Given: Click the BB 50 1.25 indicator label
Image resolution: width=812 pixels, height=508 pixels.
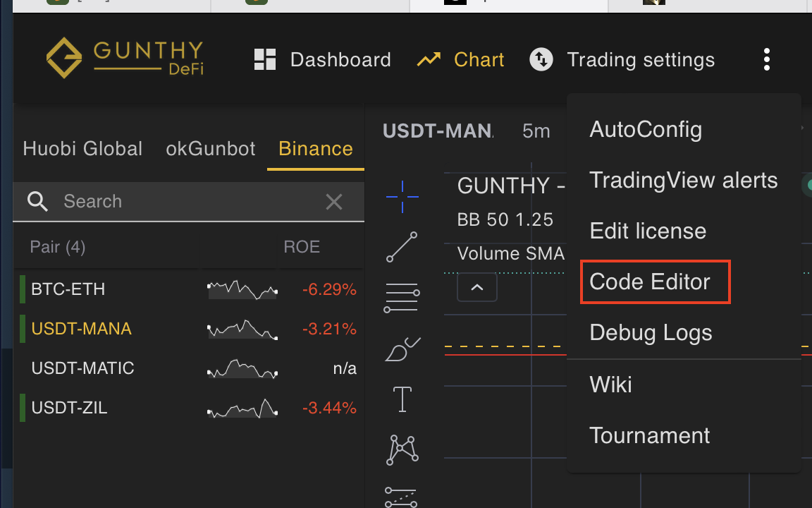Looking at the screenshot, I should (x=505, y=220).
